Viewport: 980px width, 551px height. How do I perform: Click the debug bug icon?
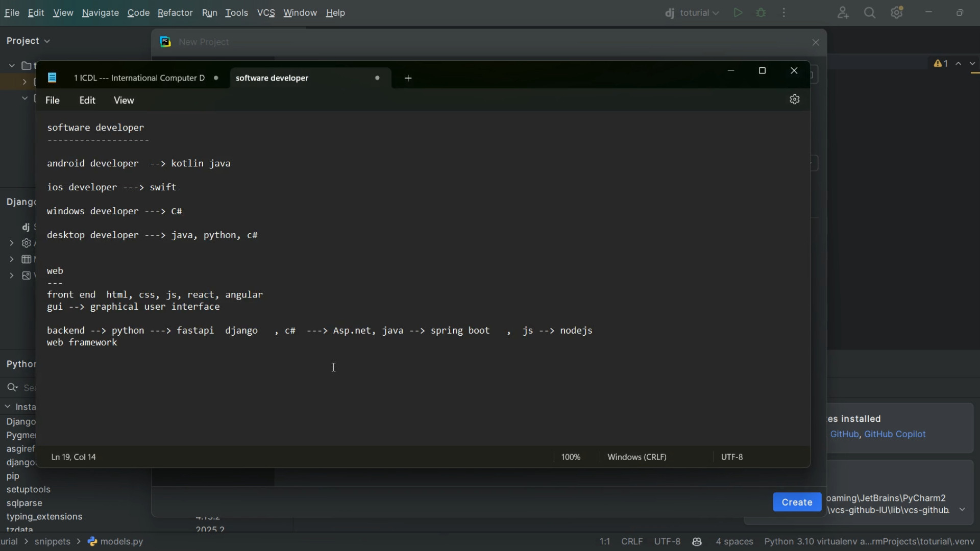coord(762,13)
